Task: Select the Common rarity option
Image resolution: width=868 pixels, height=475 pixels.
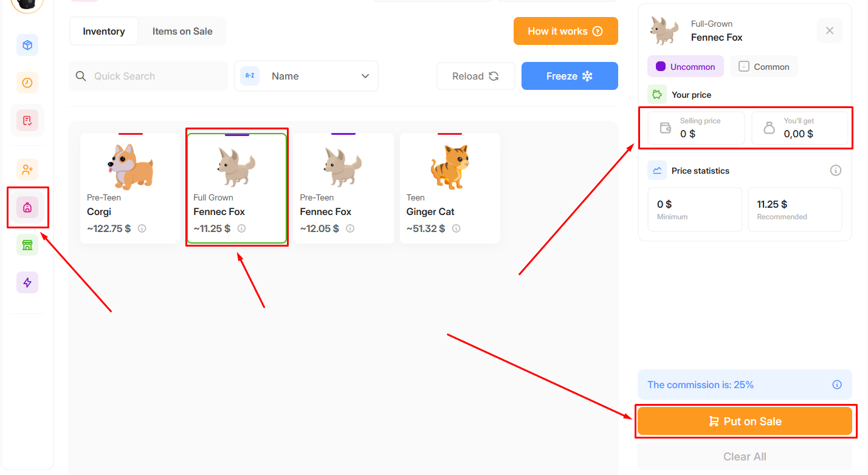Action: [764, 67]
